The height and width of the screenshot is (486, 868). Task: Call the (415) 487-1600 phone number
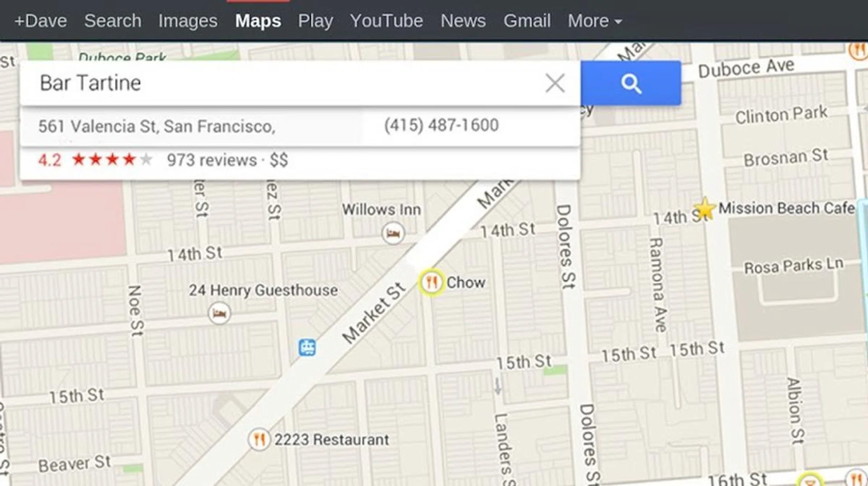click(441, 125)
